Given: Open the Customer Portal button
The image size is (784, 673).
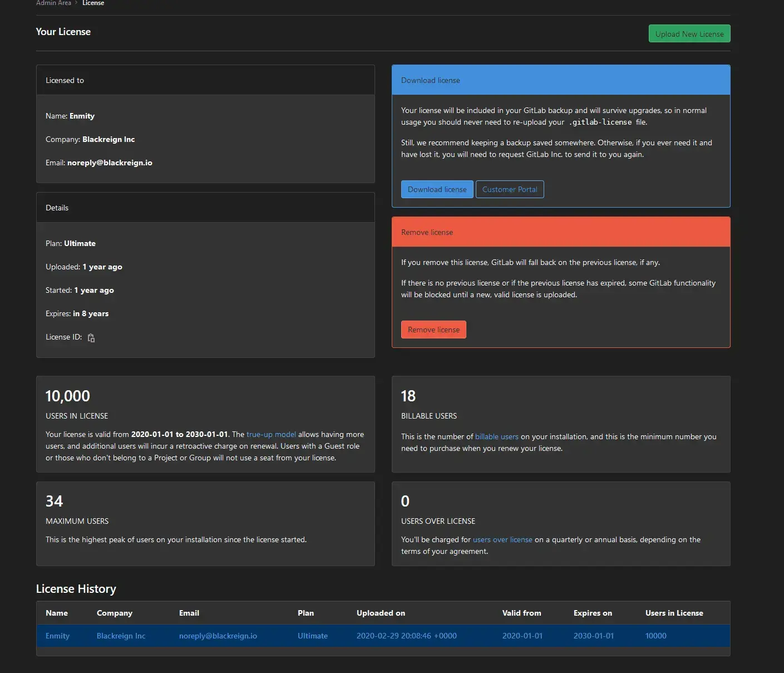Looking at the screenshot, I should (510, 189).
